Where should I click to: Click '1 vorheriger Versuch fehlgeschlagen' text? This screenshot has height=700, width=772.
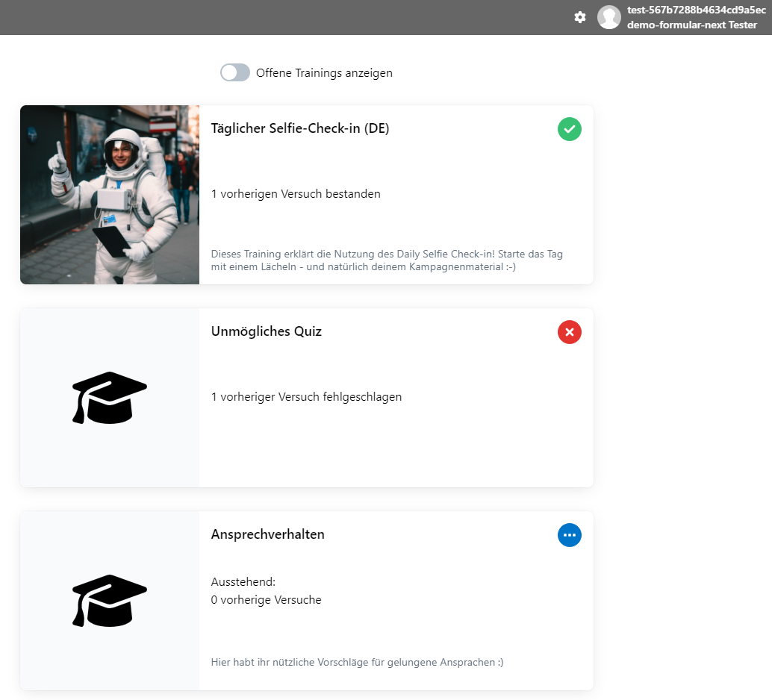(306, 397)
